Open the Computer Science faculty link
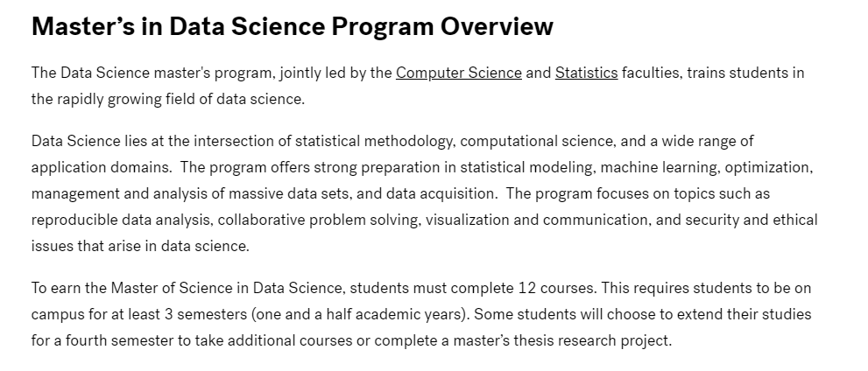The width and height of the screenshot is (868, 371). (458, 73)
